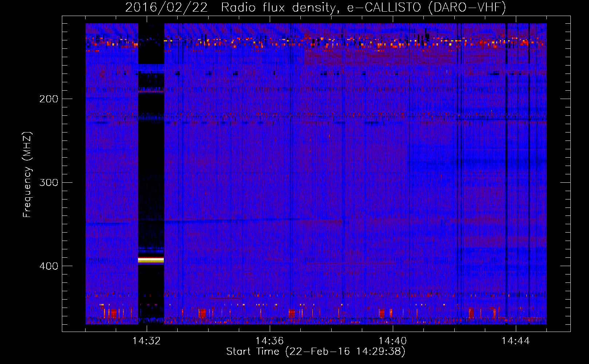
Task: Click the 14:32 time tick label
Action: click(146, 341)
